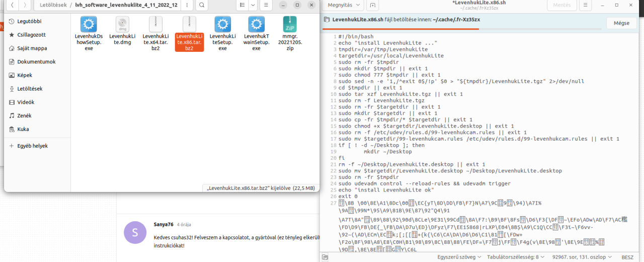Click Sanya76 username in the forum page
The width and height of the screenshot is (644, 262).
pyautogui.click(x=164, y=224)
